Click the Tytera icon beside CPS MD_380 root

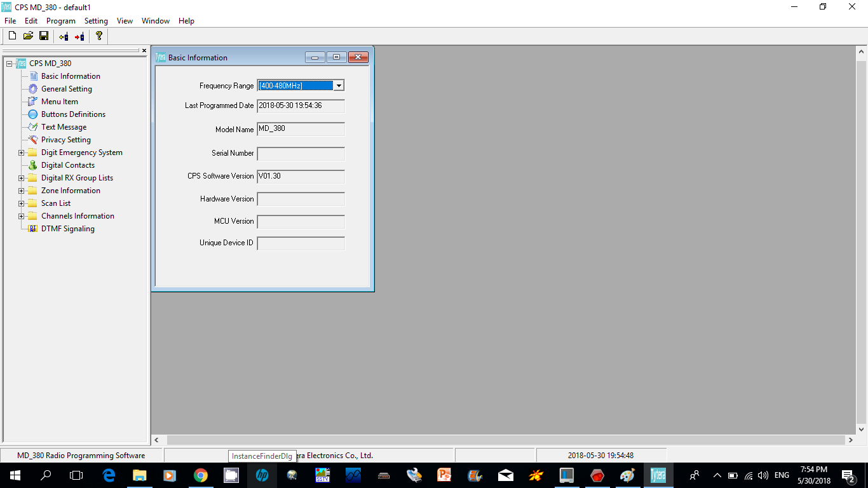tap(21, 64)
